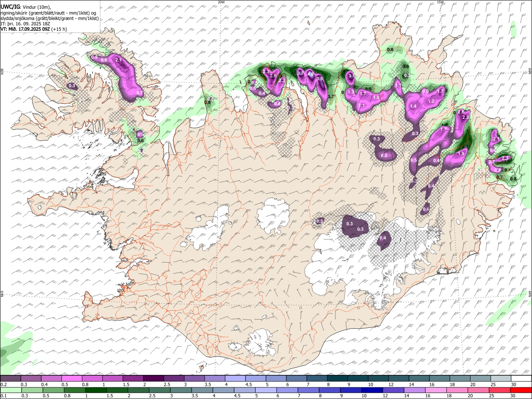The height and width of the screenshot is (399, 532).
Task: Click the violet 12 mm rain legend swatch
Action: 393,390
